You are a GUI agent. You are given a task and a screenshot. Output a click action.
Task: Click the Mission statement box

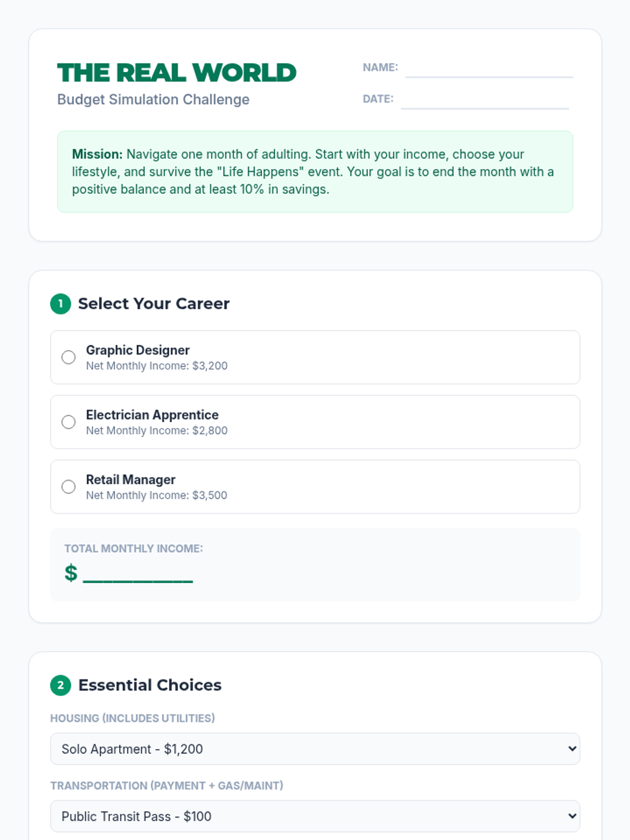click(315, 172)
